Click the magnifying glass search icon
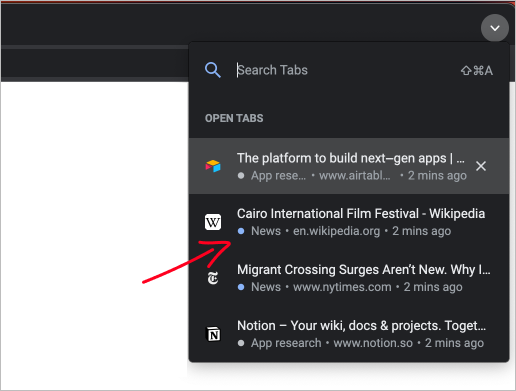The height and width of the screenshot is (391, 516). (x=213, y=70)
